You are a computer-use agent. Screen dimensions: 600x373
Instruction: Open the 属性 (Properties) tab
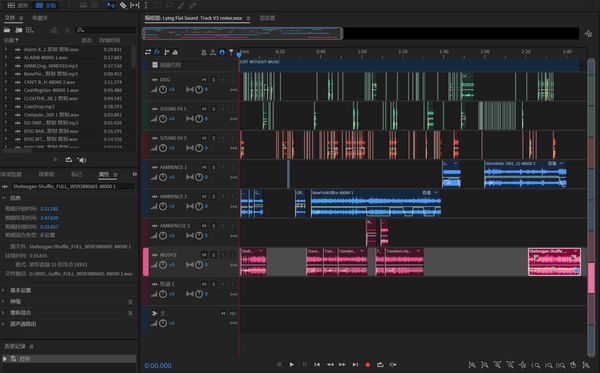(104, 174)
